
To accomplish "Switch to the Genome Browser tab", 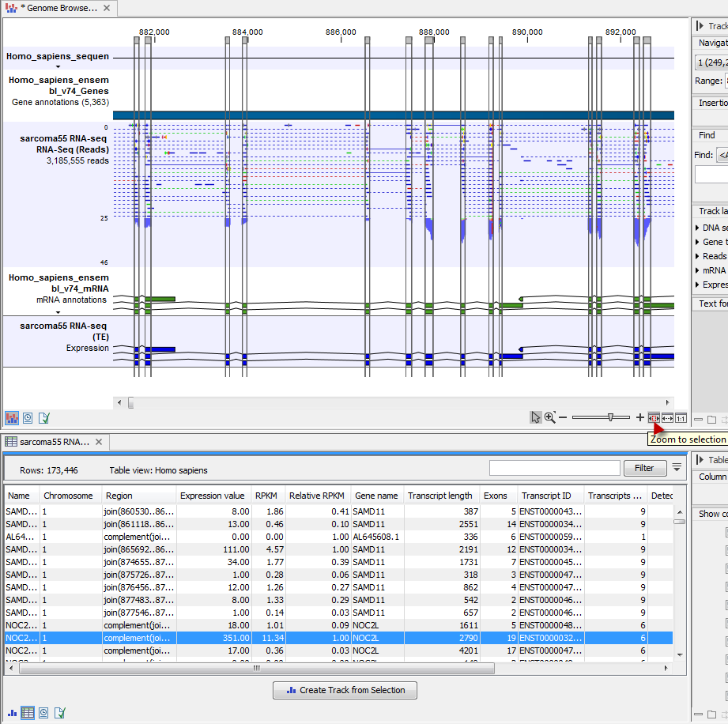I will click(x=55, y=8).
